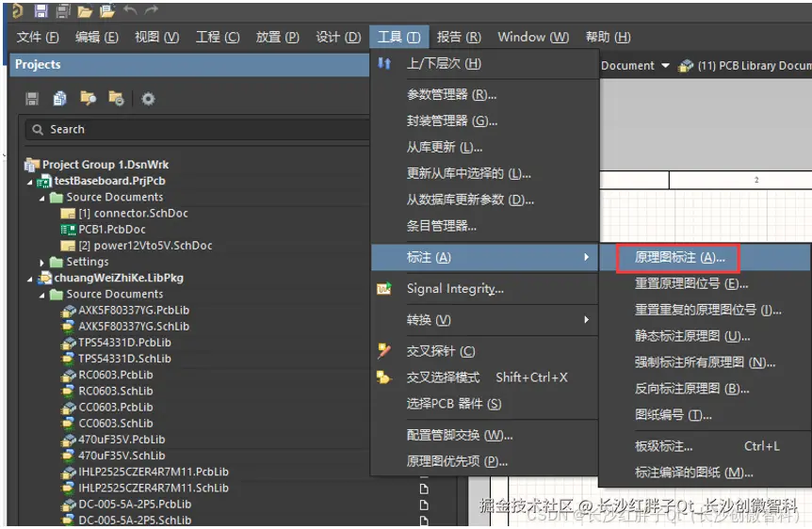Click the compile documents icon in Projects panel
This screenshot has height=529, width=812.
coord(60,98)
